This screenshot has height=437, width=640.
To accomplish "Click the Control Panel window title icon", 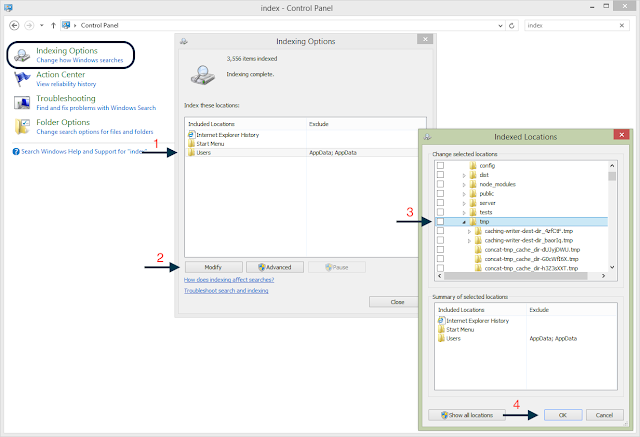I will pyautogui.click(x=8, y=7).
